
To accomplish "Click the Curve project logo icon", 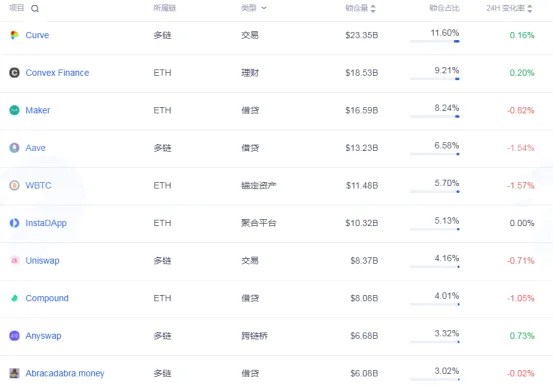I will coord(14,35).
